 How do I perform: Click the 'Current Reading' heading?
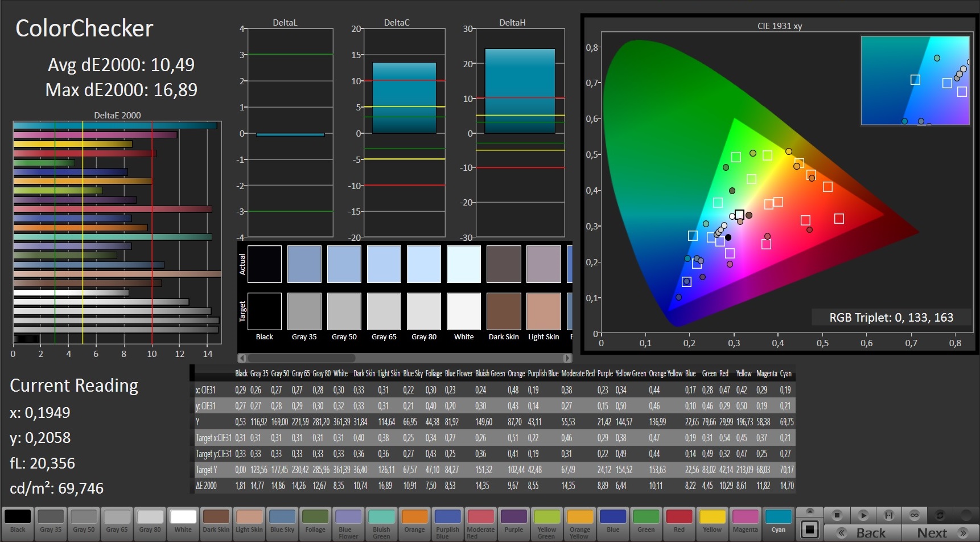(x=74, y=385)
